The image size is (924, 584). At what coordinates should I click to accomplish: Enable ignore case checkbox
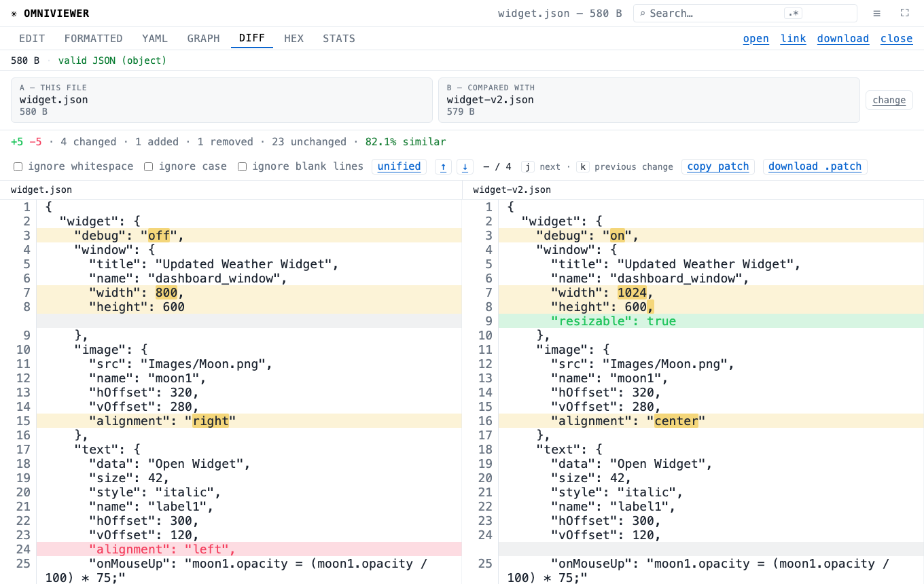148,166
